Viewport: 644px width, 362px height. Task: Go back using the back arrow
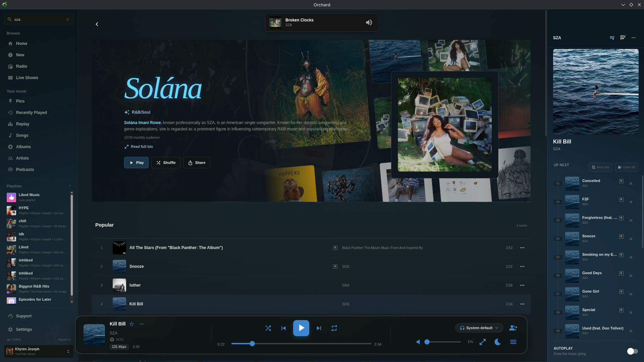pyautogui.click(x=97, y=24)
